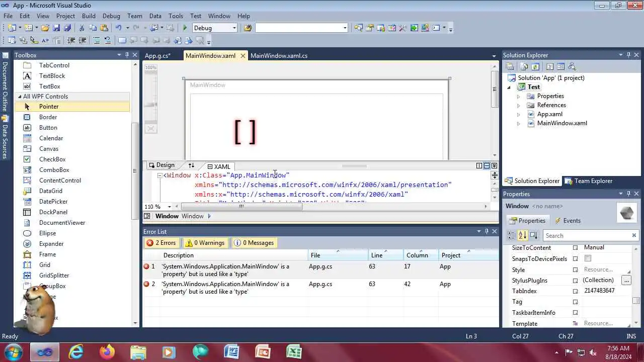
Task: Switch to the Team Explorer tab
Action: (x=589, y=181)
